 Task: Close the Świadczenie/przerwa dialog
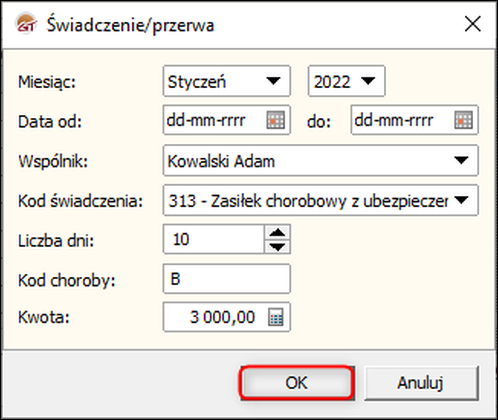[x=473, y=24]
